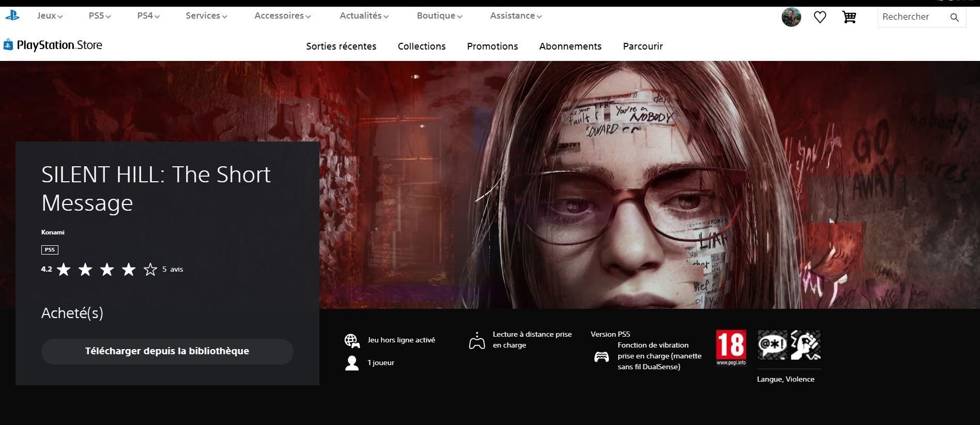The image size is (980, 425).
Task: Expand the Accessoires dropdown menu
Action: pyautogui.click(x=282, y=16)
